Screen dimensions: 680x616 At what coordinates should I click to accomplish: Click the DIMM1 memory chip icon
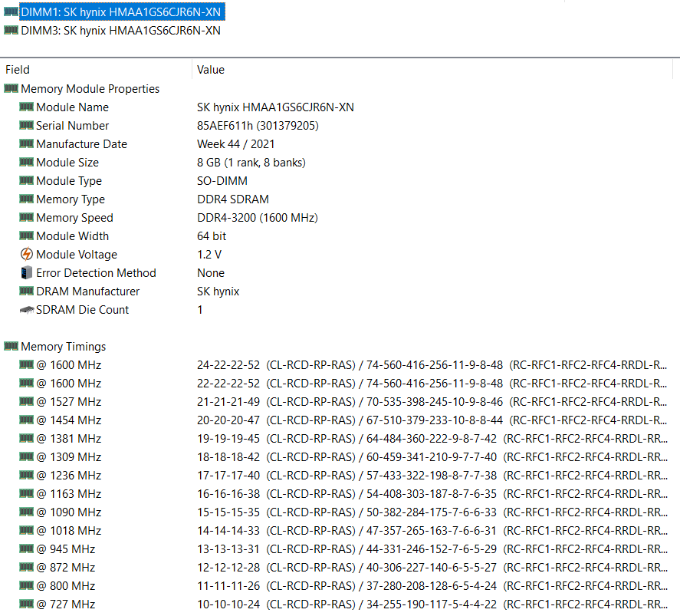tap(11, 12)
